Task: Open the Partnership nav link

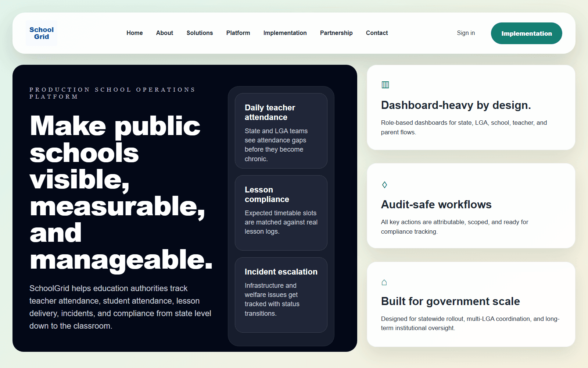Action: (x=336, y=33)
